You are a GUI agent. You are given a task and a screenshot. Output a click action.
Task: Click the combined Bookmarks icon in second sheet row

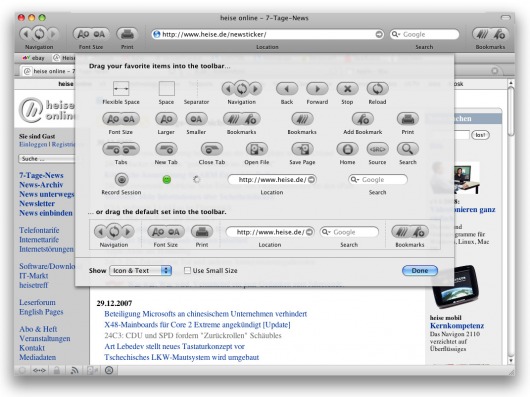(x=241, y=119)
